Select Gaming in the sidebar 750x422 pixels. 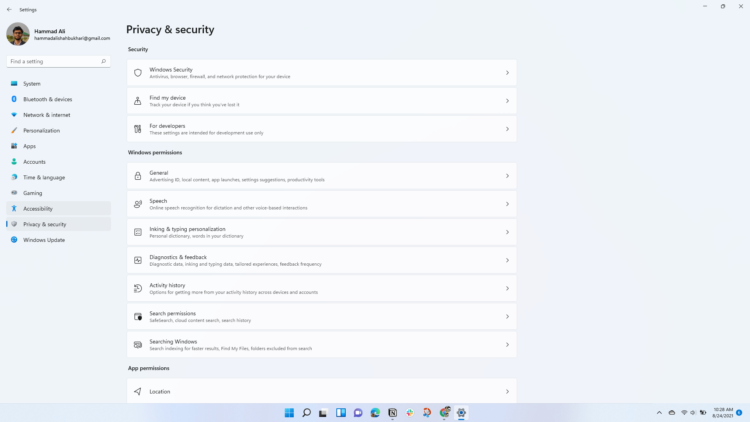click(58, 193)
